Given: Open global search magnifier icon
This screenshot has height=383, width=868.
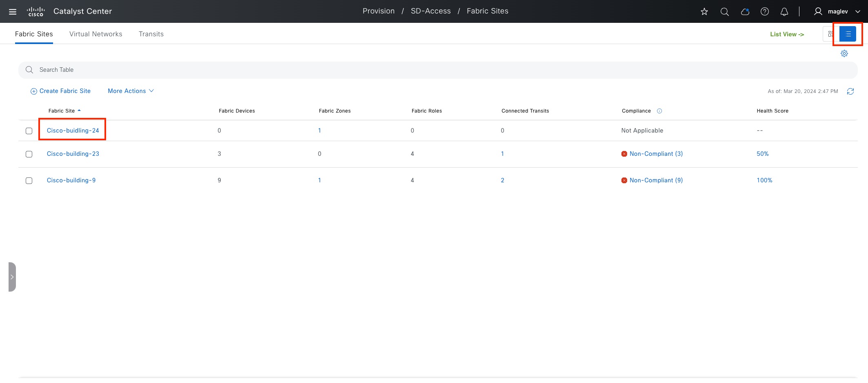Looking at the screenshot, I should click(x=725, y=12).
